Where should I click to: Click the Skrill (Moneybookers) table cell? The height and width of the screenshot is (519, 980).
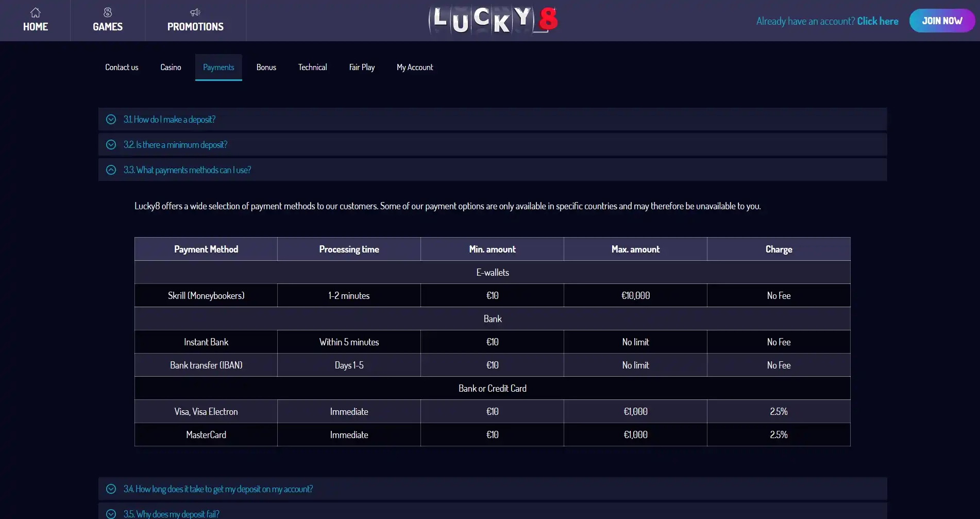pos(206,296)
